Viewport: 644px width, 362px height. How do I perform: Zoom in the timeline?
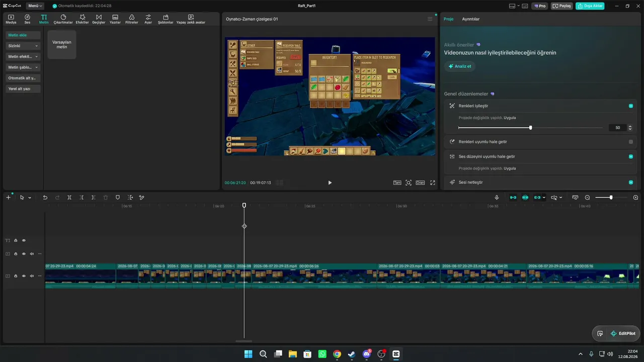pos(635,198)
